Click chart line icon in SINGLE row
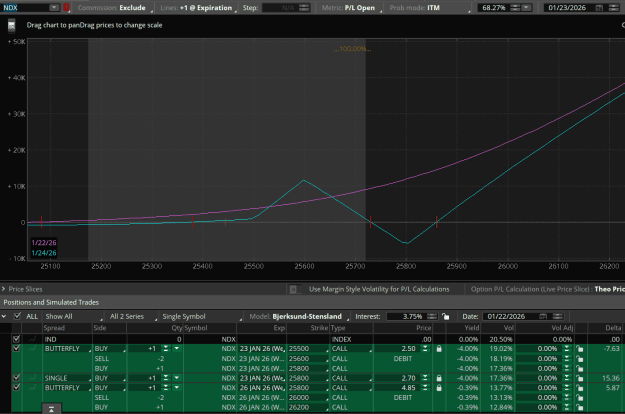 [32, 378]
